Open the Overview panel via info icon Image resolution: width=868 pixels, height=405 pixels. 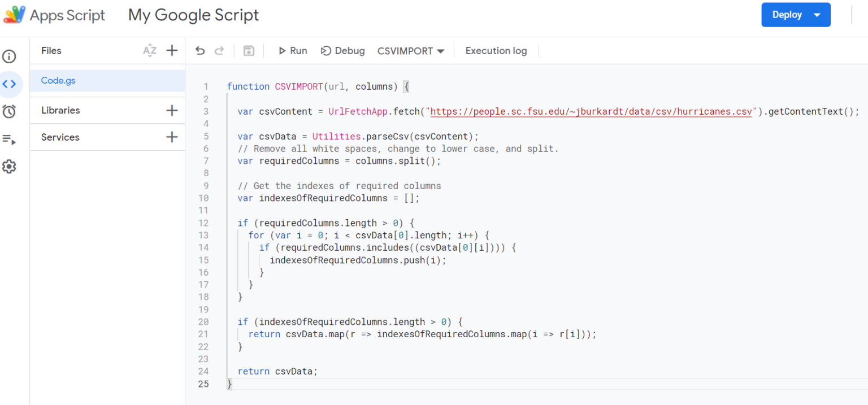tap(10, 56)
